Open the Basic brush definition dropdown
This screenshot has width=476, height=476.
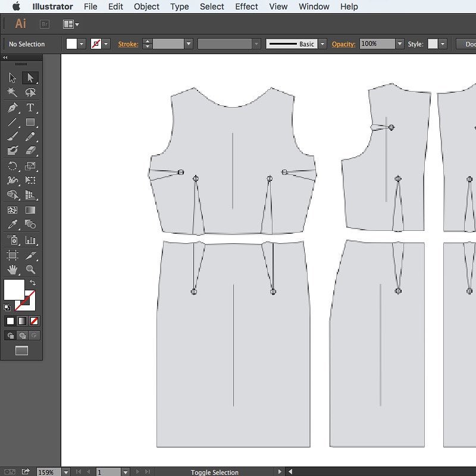point(322,44)
